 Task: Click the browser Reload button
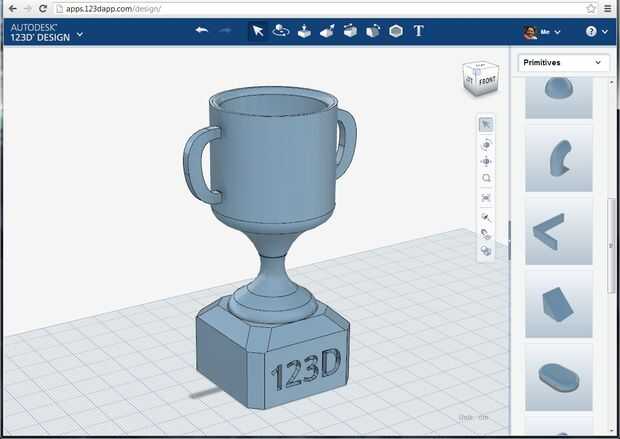(x=43, y=8)
